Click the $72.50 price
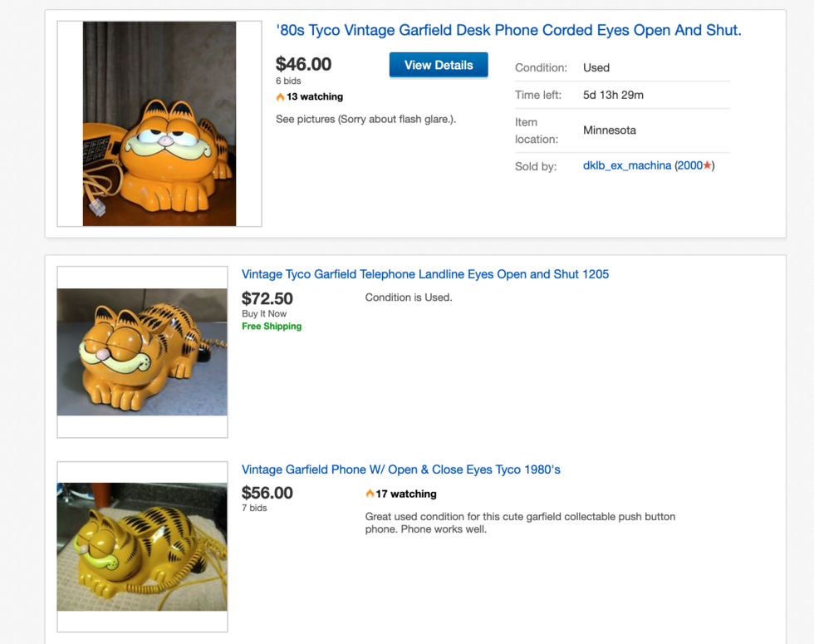 click(267, 298)
